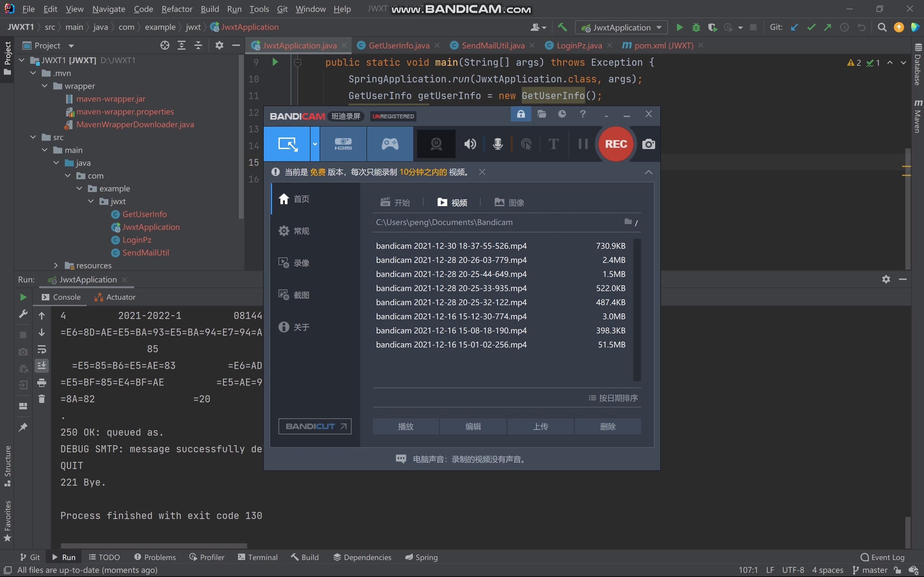Click the video file list scrollbar

click(x=637, y=309)
